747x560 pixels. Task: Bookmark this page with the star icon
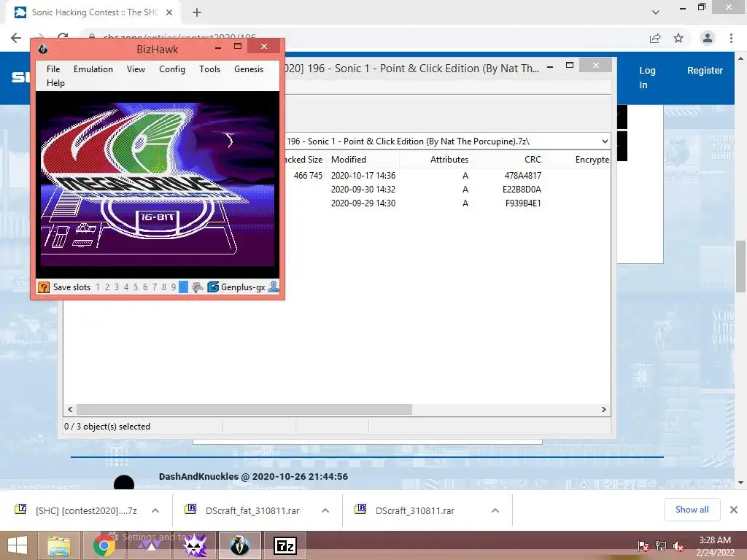678,38
